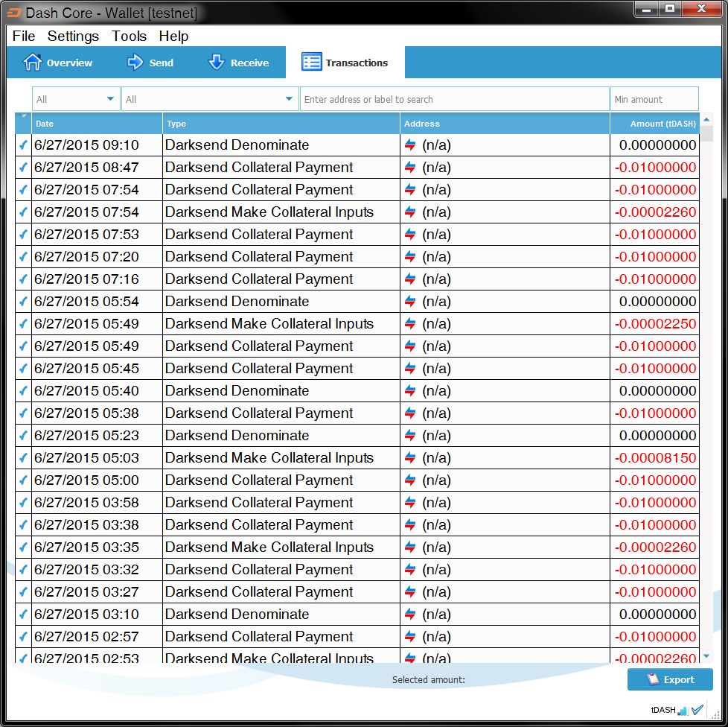Click the Dash Core logo in title bar
The image size is (728, 727).
click(14, 13)
